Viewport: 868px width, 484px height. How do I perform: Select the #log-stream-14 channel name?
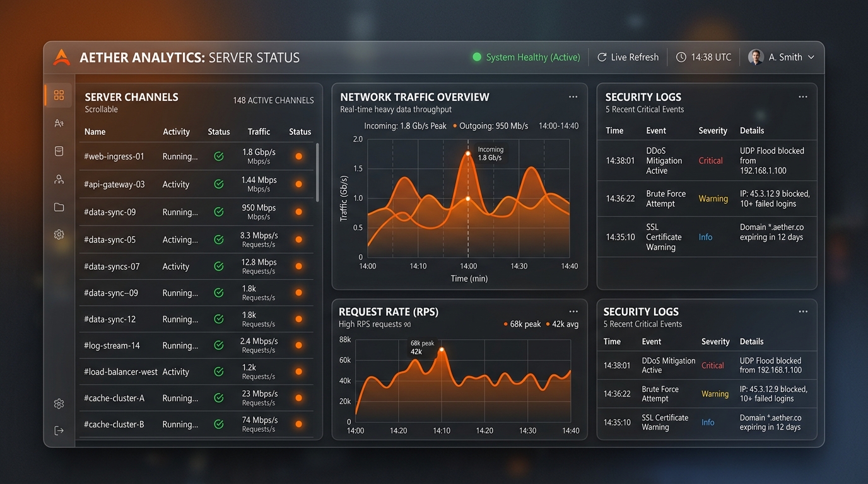click(x=112, y=345)
